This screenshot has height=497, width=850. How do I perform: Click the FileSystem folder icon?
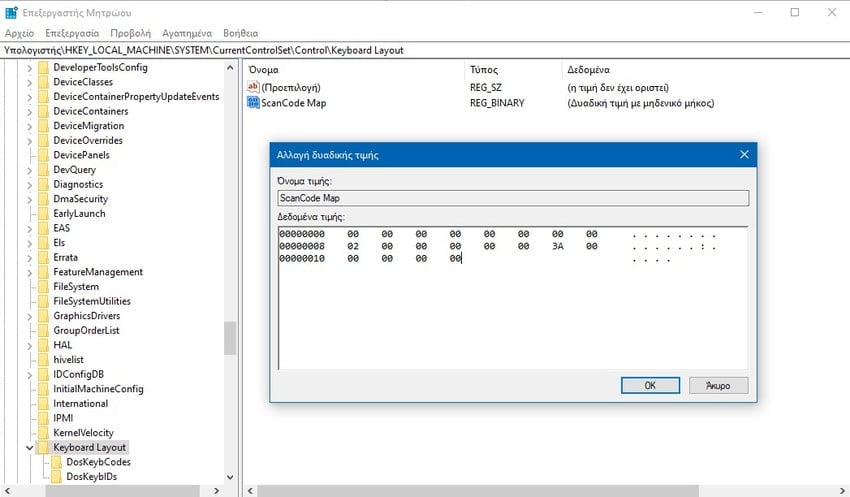pyautogui.click(x=43, y=287)
